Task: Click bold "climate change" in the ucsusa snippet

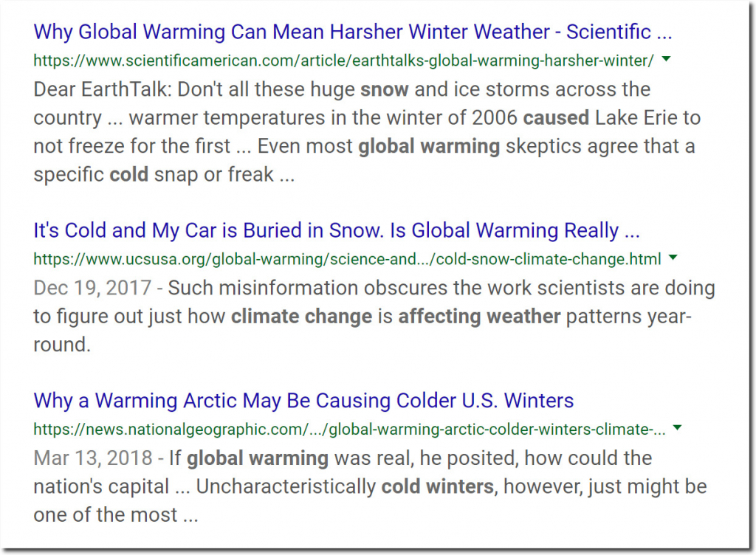Action: 302,317
